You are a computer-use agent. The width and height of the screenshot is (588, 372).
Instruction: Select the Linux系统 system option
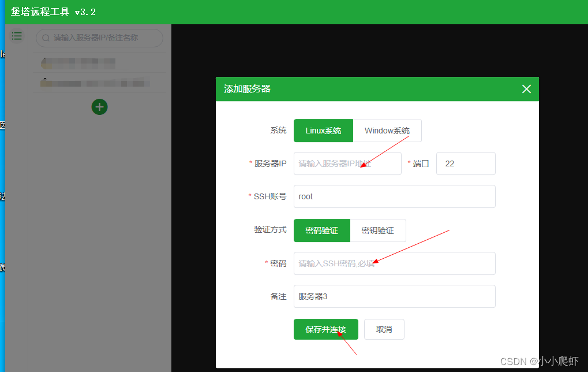coord(323,131)
